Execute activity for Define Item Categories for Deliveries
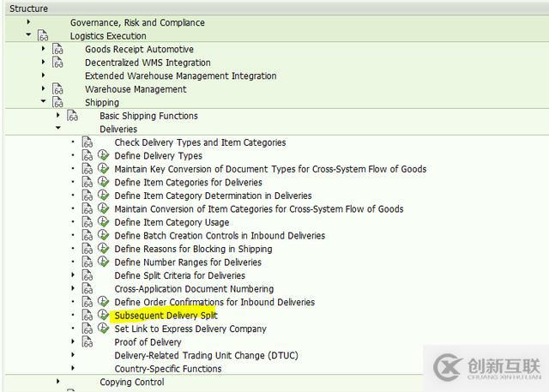The height and width of the screenshot is (392, 549). point(103,181)
